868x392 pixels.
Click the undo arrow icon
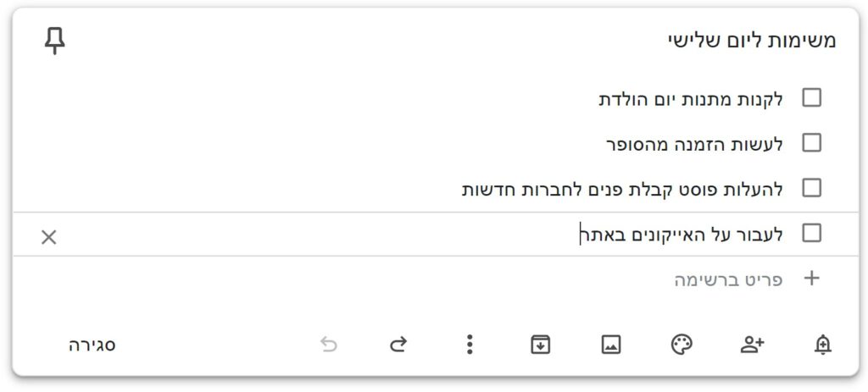pos(328,345)
